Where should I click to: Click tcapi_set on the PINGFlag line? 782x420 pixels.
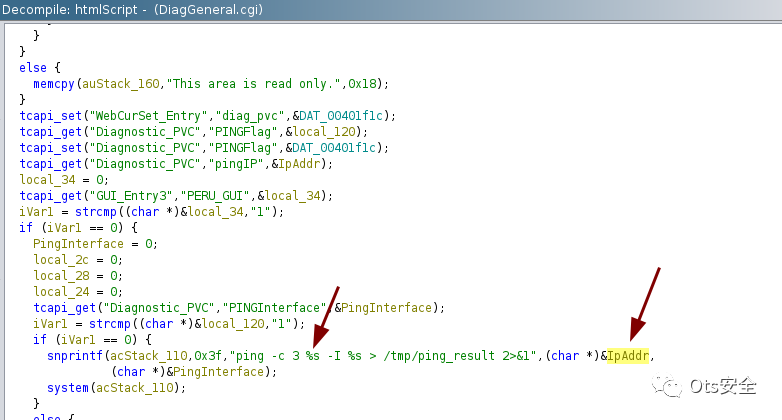point(50,148)
